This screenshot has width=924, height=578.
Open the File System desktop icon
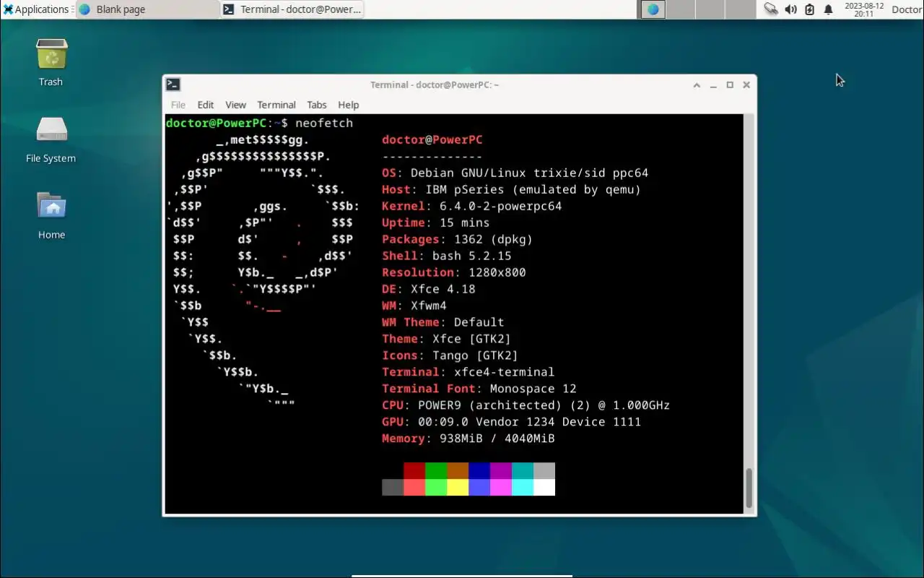coord(51,139)
